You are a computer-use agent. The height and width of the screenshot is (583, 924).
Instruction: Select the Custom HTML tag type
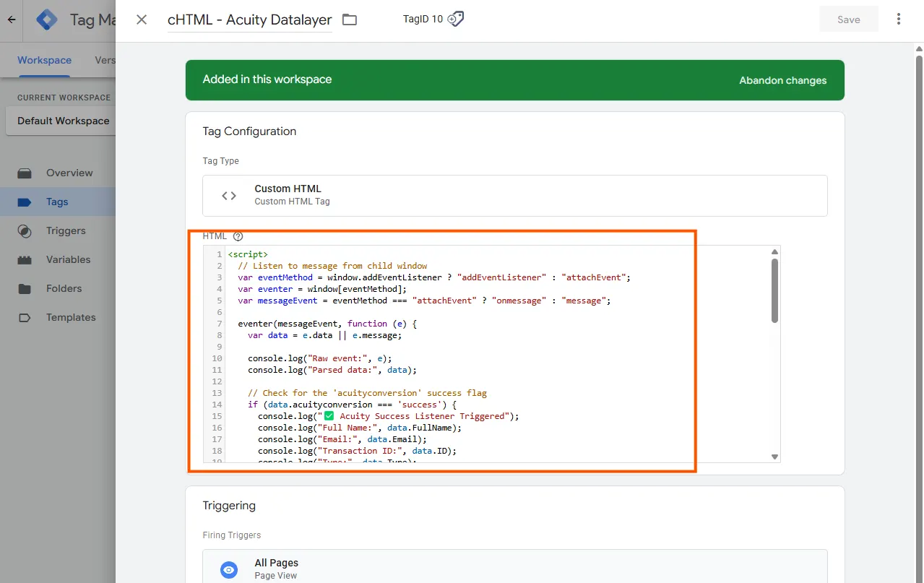[x=515, y=195]
